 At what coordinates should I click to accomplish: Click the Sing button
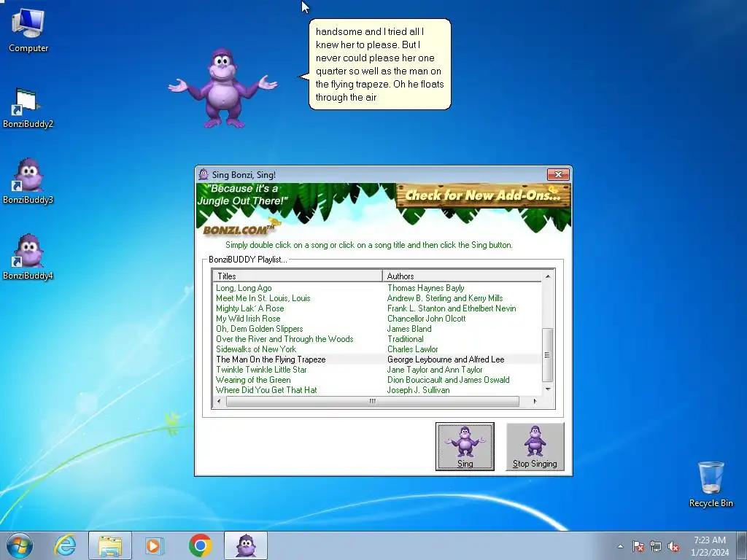[x=465, y=447]
